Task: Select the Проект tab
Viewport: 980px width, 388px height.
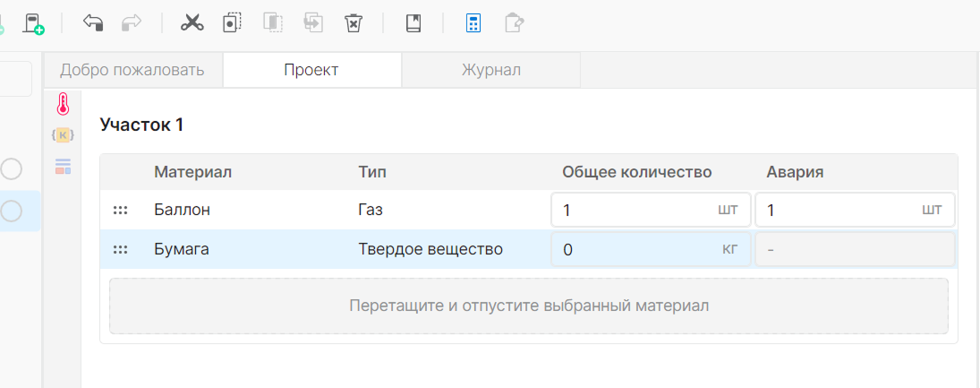Action: tap(311, 70)
